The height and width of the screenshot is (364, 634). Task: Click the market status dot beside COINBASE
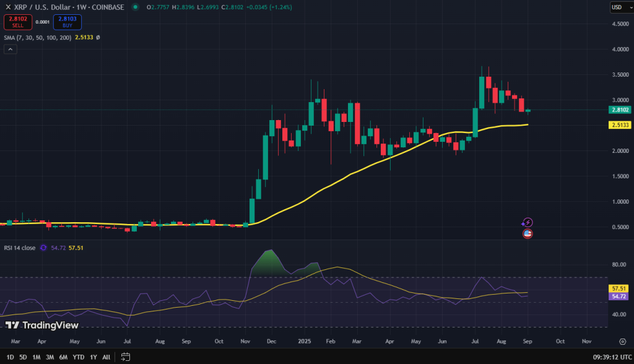point(135,7)
